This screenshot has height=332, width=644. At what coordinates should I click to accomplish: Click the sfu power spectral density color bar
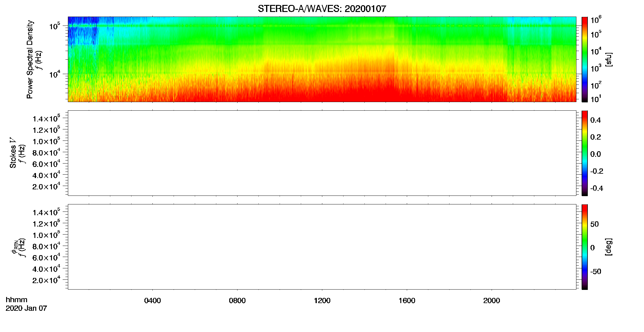click(585, 59)
